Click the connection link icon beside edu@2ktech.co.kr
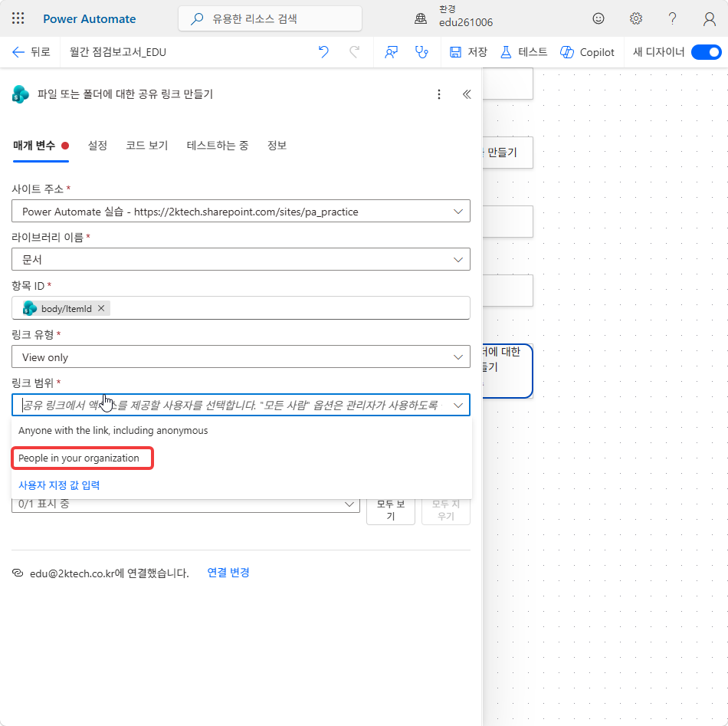 pos(18,573)
